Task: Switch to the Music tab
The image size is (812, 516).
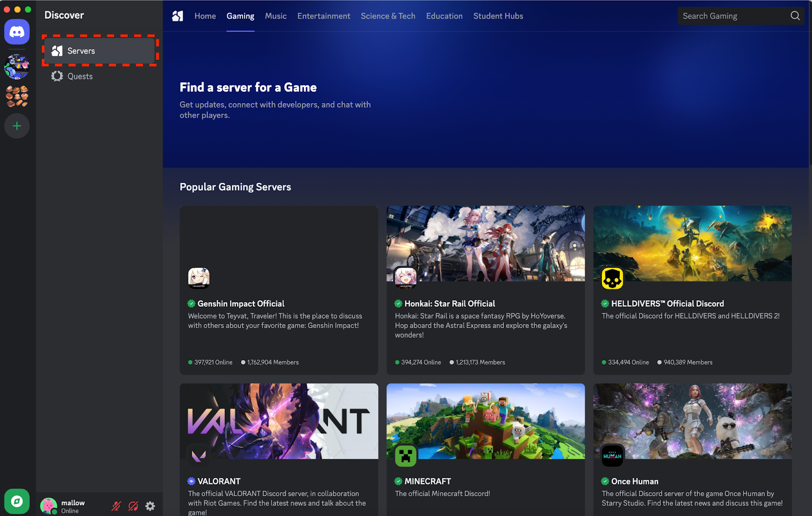Action: click(276, 16)
